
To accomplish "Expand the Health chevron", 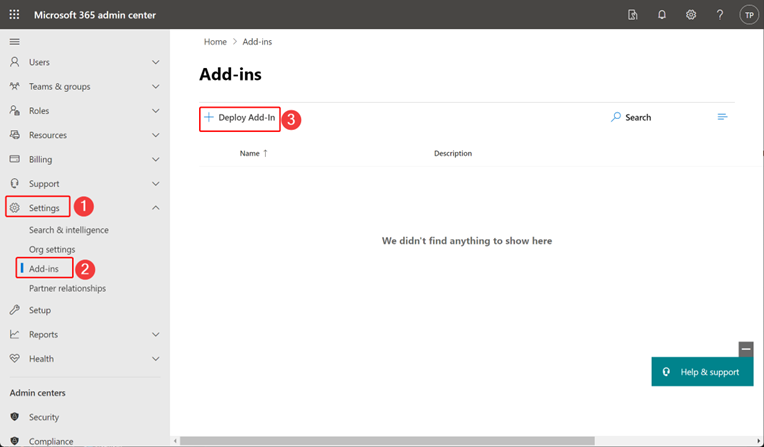I will pyautogui.click(x=155, y=359).
